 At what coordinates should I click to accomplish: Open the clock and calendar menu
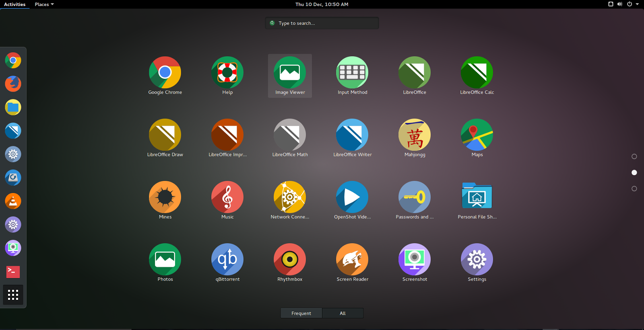[322, 4]
